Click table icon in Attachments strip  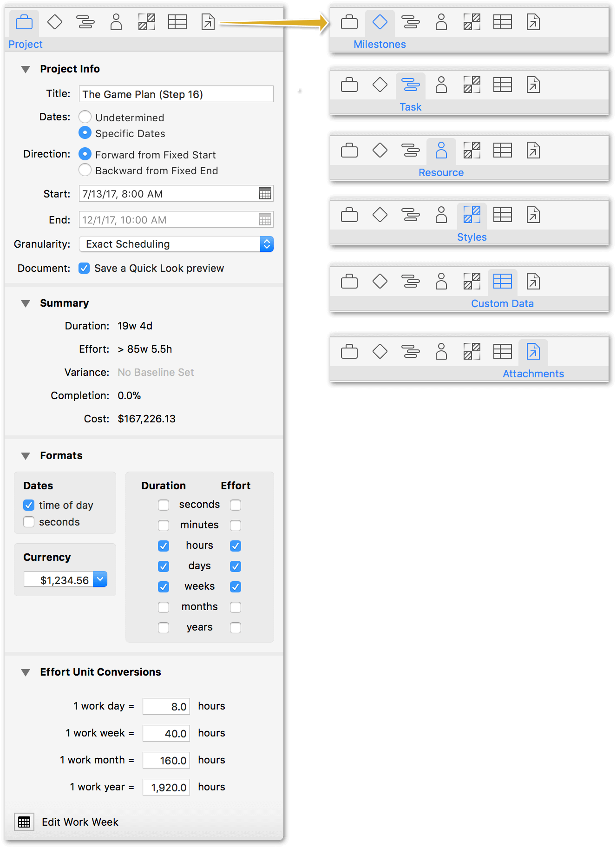pos(503,351)
